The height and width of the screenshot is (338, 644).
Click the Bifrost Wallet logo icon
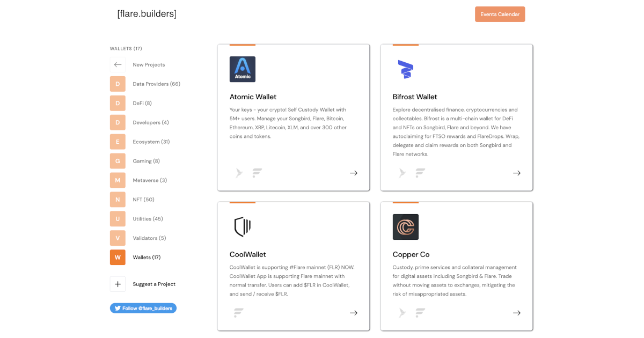pyautogui.click(x=405, y=69)
